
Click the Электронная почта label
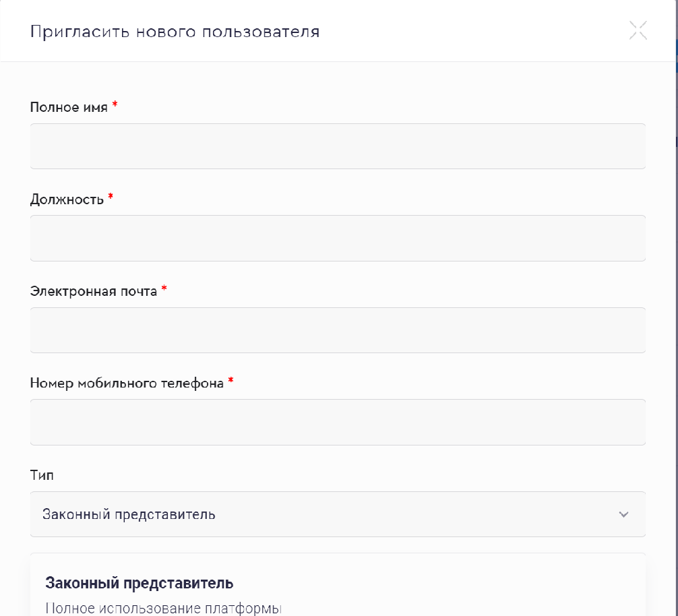pyautogui.click(x=94, y=291)
